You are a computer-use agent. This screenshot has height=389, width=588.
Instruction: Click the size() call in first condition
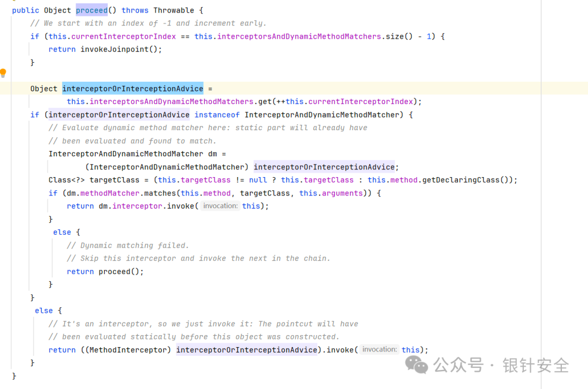pos(399,37)
